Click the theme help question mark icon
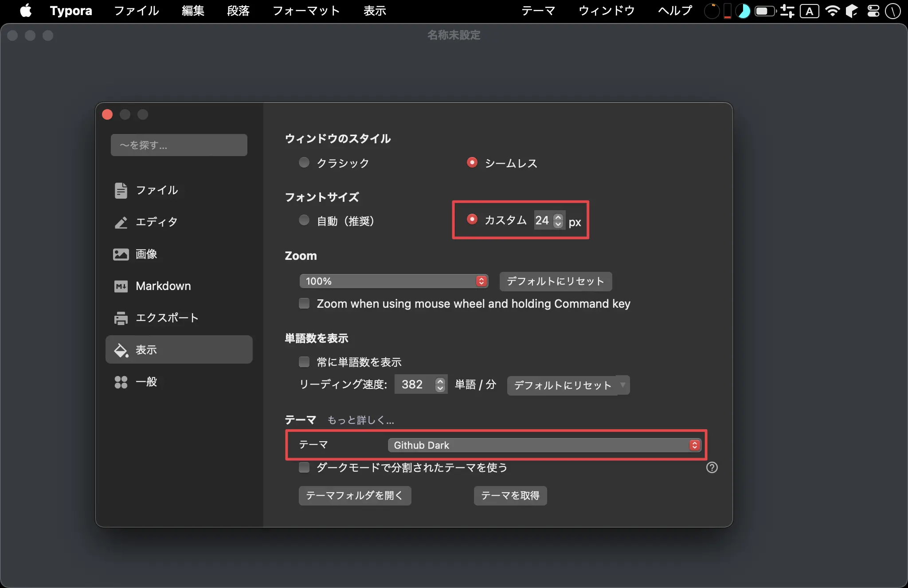Screen dimensions: 908x588 [712, 467]
